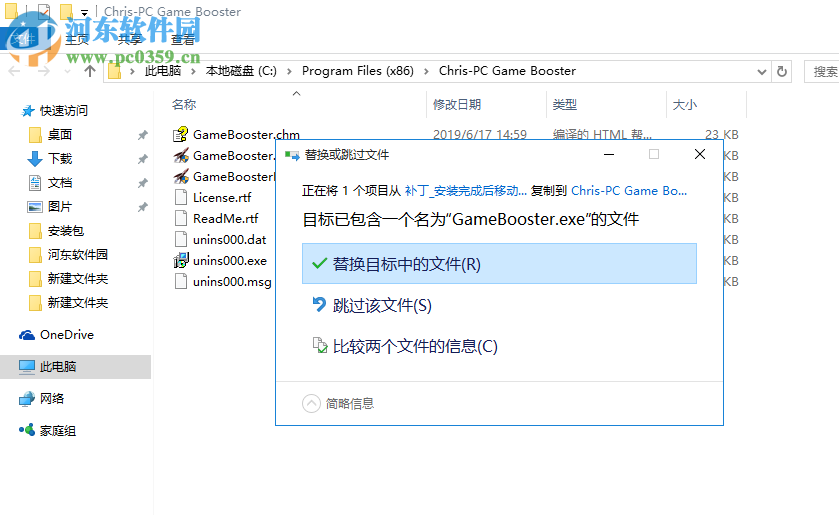This screenshot has height=515, width=839.
Task: Select License.rtf file name
Action: [222, 198]
